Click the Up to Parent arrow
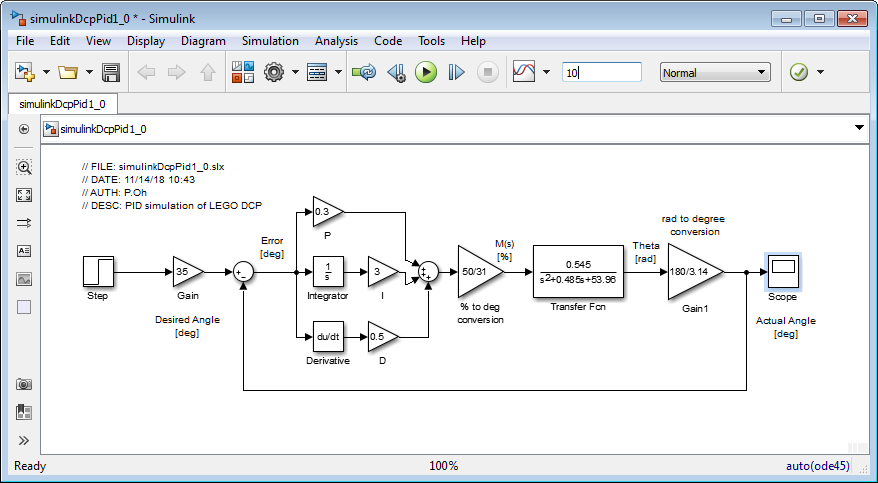Viewport: 878px width, 483px height. [x=208, y=72]
